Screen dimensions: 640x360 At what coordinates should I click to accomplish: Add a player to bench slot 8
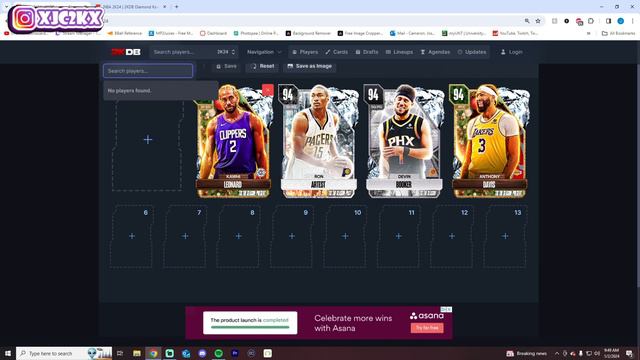point(238,236)
